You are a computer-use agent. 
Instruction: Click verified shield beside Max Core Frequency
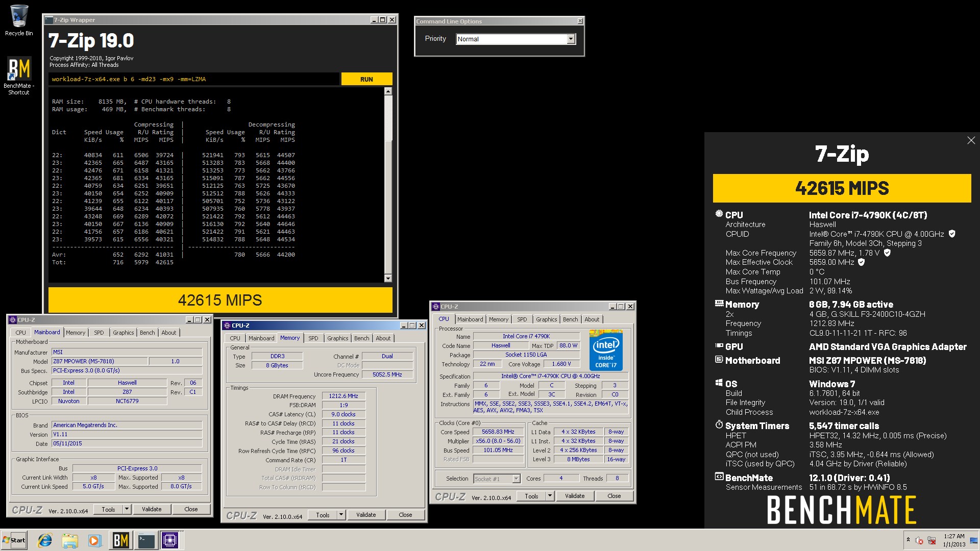pos(887,253)
